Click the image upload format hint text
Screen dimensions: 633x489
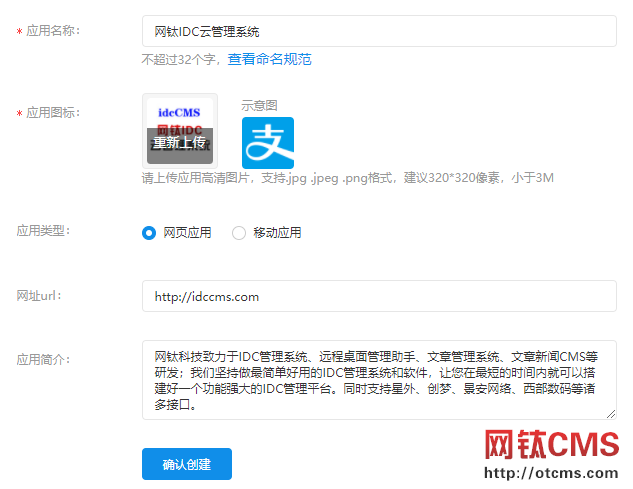tap(347, 178)
